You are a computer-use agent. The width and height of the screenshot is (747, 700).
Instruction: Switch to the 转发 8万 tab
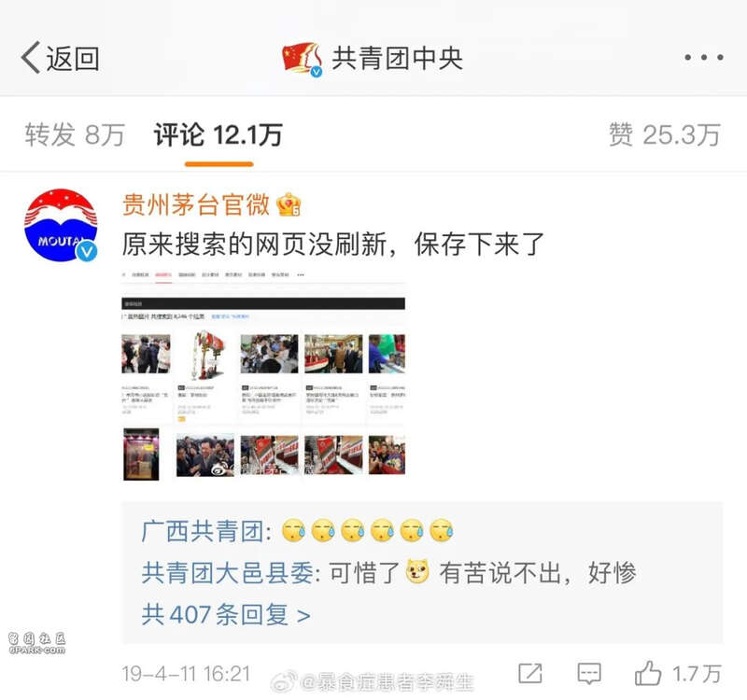75,134
